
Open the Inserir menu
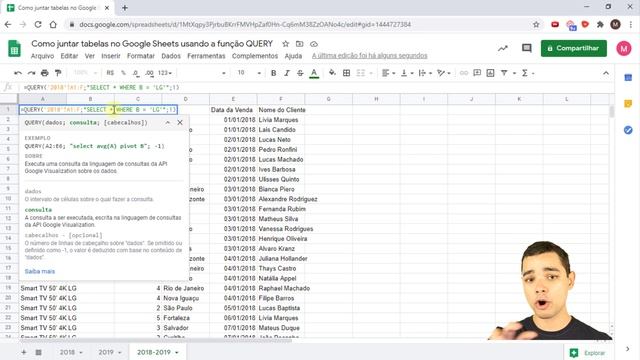click(111, 56)
